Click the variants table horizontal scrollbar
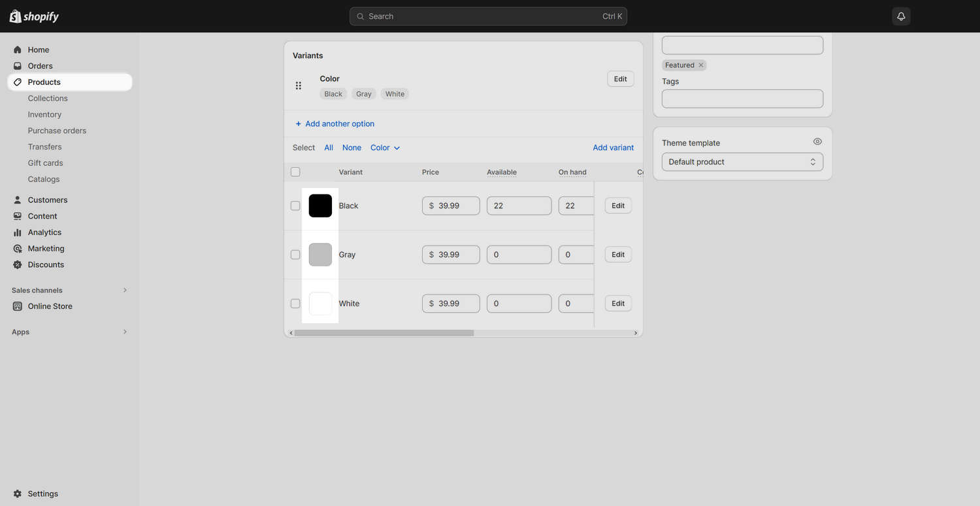The image size is (980, 506). (x=384, y=333)
